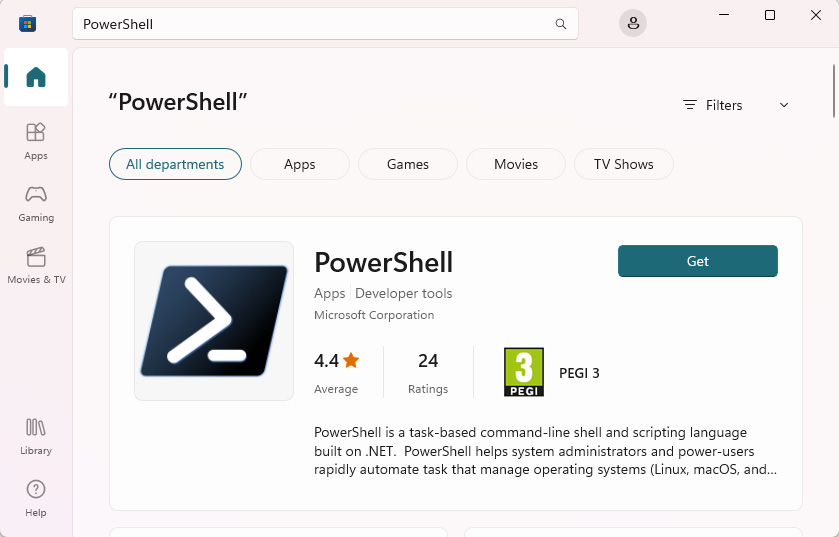The height and width of the screenshot is (537, 839).
Task: Select the Apps department filter
Action: click(300, 164)
